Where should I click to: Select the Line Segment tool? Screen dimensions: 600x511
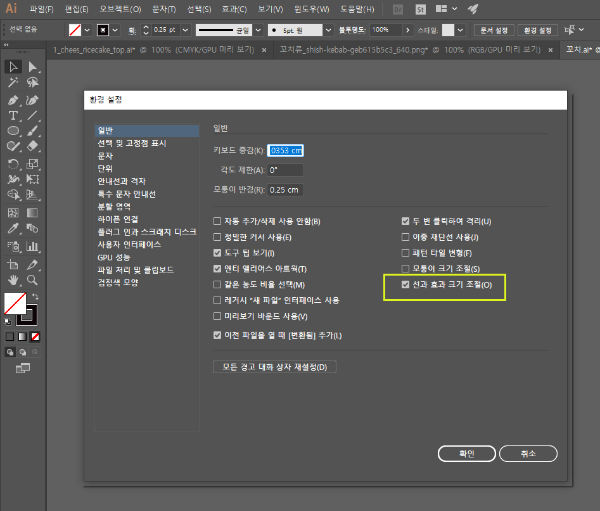click(33, 116)
